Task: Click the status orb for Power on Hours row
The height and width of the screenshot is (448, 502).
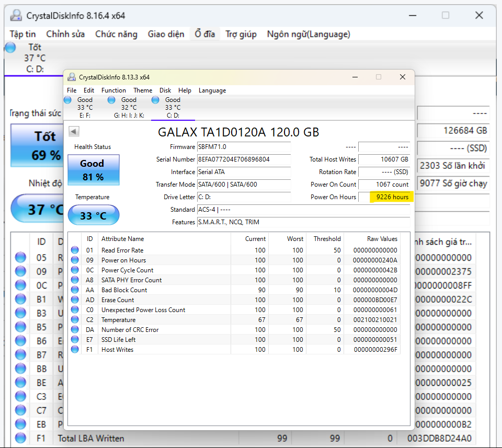Action: [x=75, y=260]
